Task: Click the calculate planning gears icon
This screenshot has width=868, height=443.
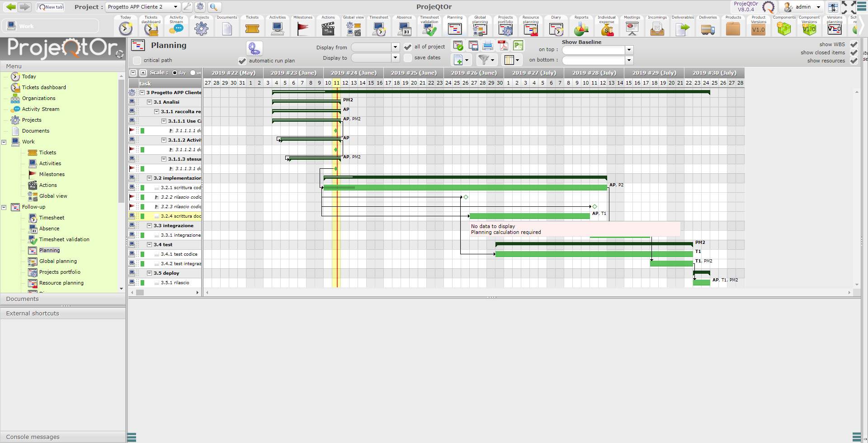Action: 254,48
